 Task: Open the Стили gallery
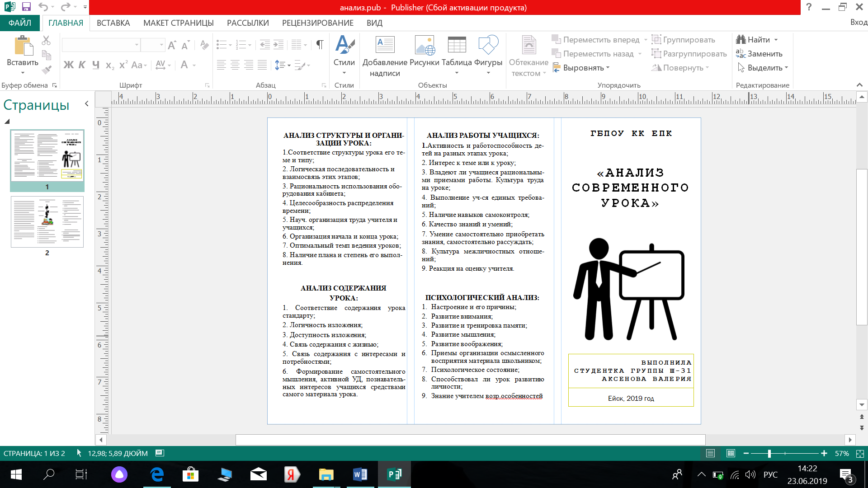pyautogui.click(x=344, y=55)
